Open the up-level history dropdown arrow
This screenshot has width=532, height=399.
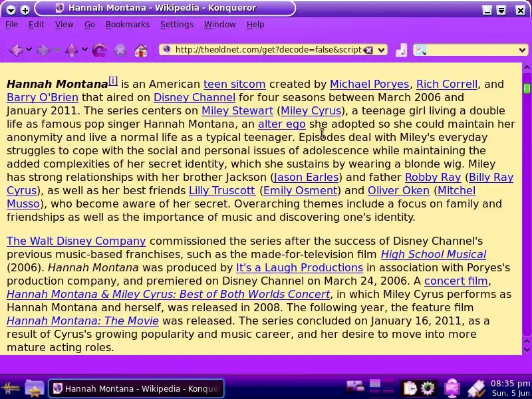tap(84, 50)
